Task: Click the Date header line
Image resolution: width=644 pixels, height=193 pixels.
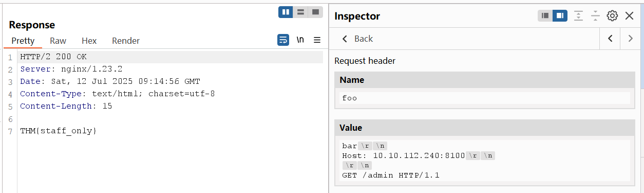Action: [x=110, y=81]
